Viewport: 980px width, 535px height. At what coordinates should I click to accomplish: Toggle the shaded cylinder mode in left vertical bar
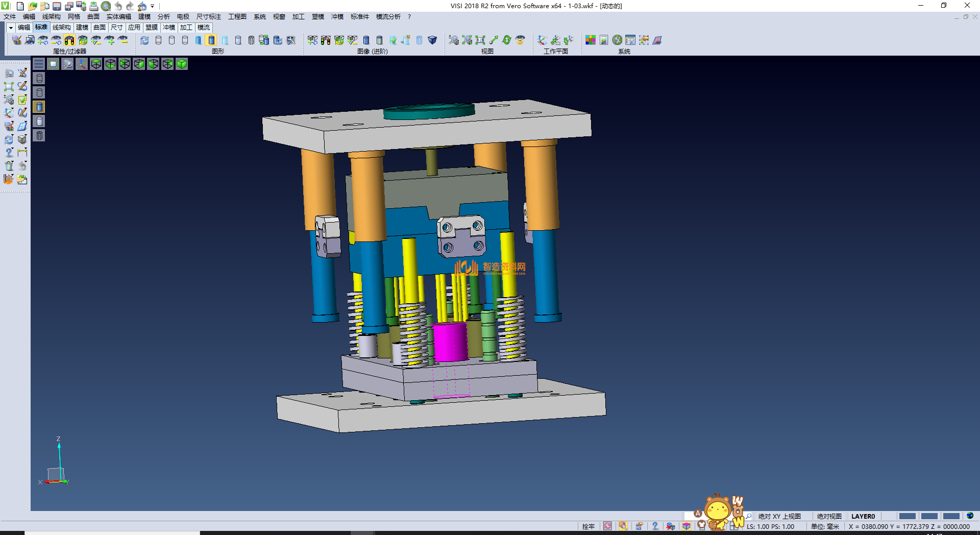(39, 107)
